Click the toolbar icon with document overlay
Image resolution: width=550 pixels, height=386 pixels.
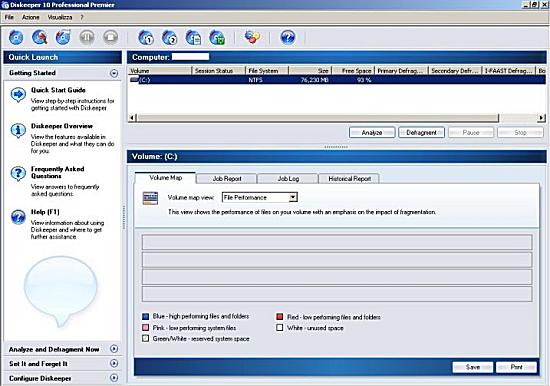click(193, 38)
